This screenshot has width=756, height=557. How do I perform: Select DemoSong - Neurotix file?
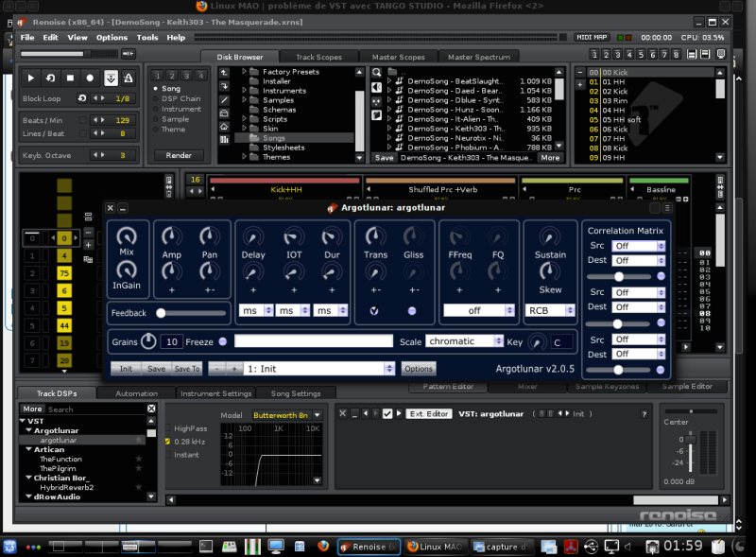468,138
